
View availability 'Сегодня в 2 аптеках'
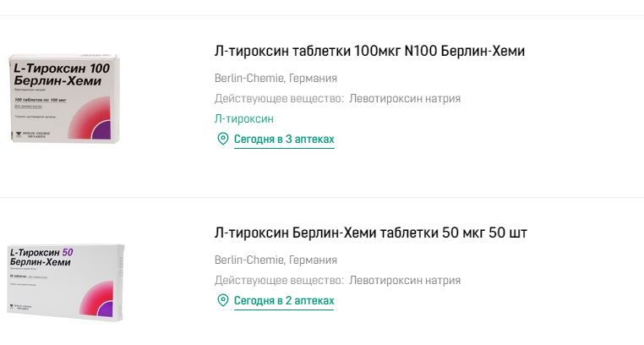(284, 300)
